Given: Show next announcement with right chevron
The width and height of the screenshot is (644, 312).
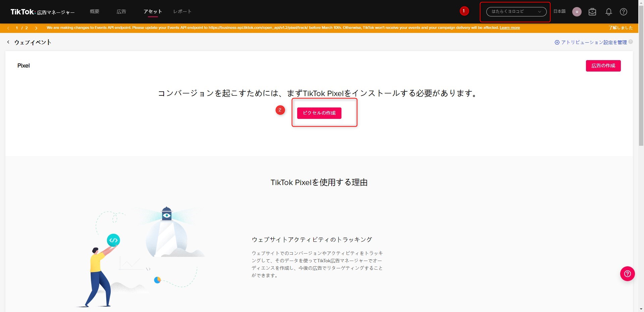Looking at the screenshot, I should click(36, 28).
